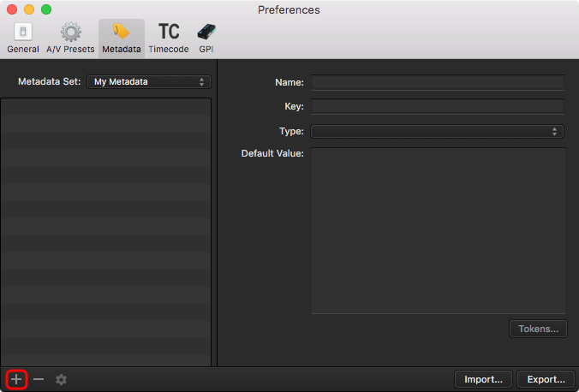Open the General preferences pane

click(23, 39)
